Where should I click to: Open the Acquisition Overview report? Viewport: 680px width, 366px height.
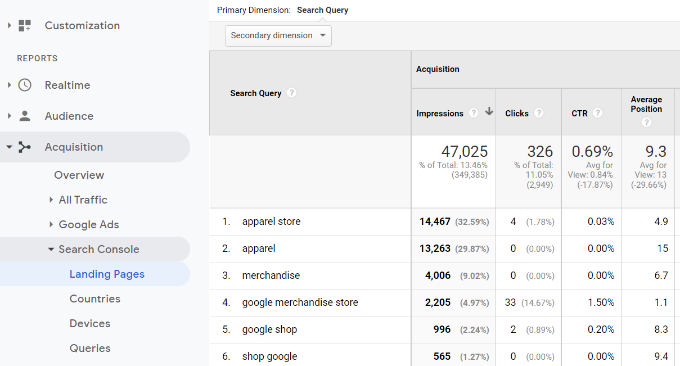pos(79,175)
